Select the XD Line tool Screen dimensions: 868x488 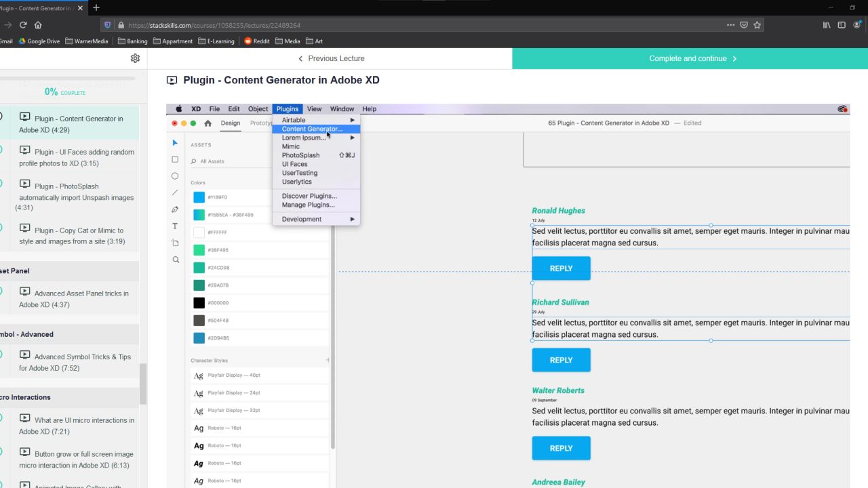(175, 192)
